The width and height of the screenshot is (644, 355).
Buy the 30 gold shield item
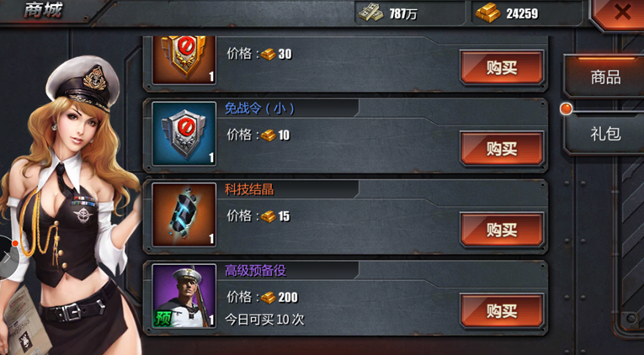(502, 67)
